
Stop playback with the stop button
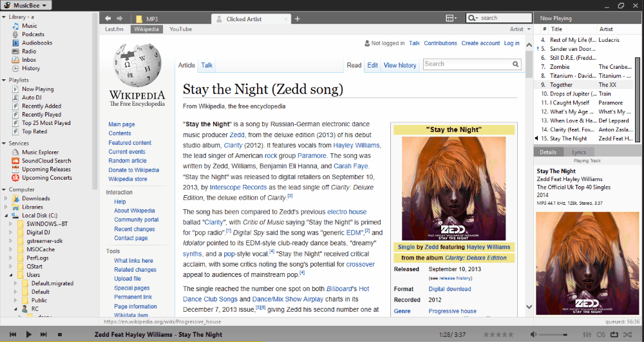[x=59, y=335]
